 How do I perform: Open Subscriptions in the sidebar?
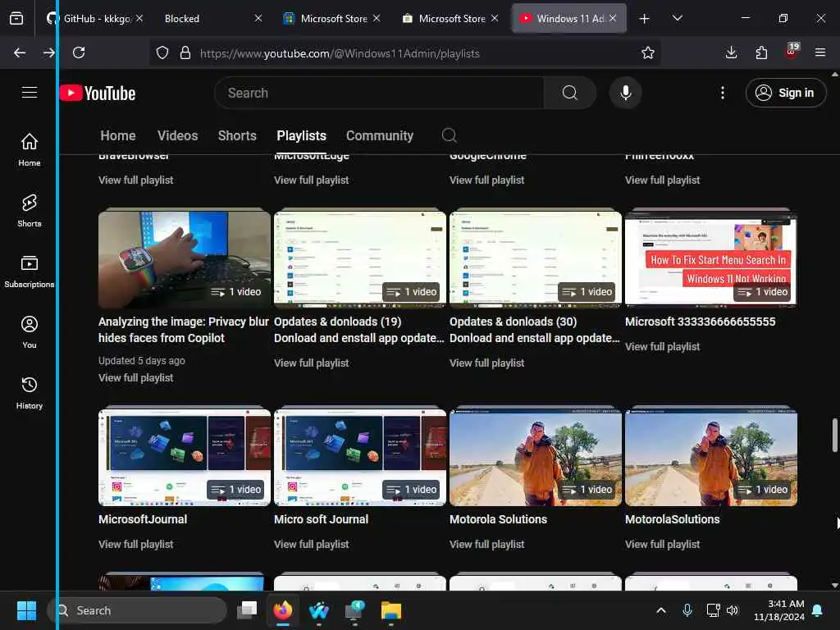pyautogui.click(x=30, y=271)
